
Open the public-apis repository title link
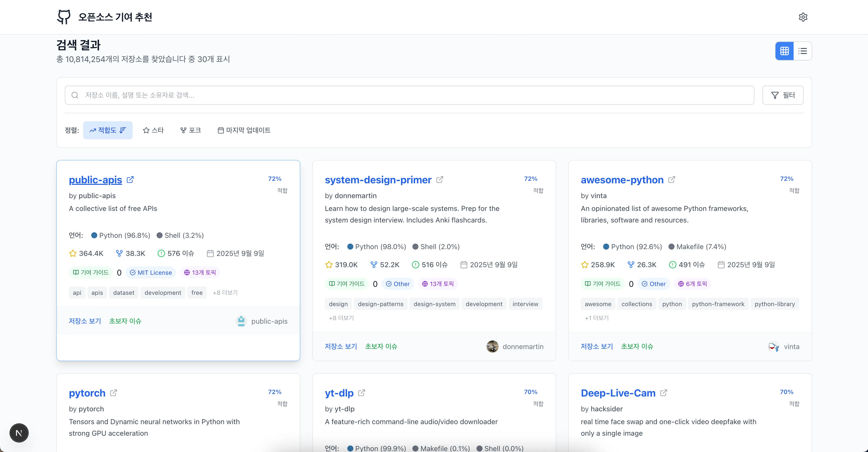tap(95, 180)
